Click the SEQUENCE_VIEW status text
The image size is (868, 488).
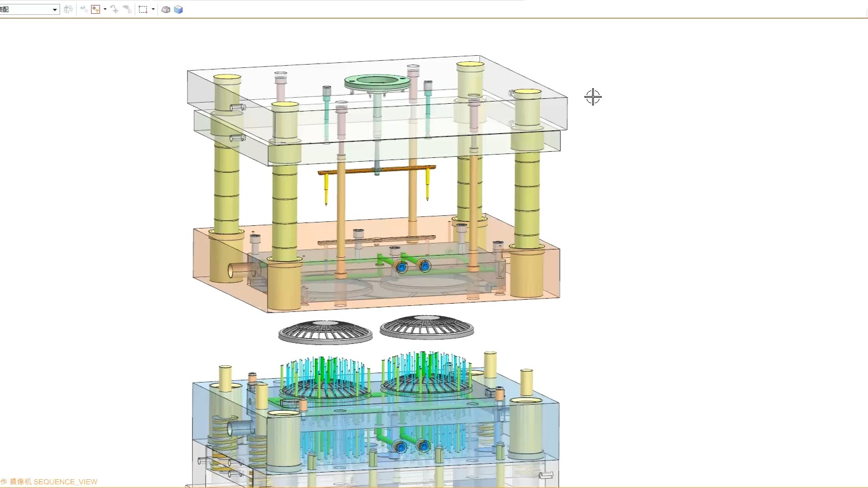tap(65, 482)
